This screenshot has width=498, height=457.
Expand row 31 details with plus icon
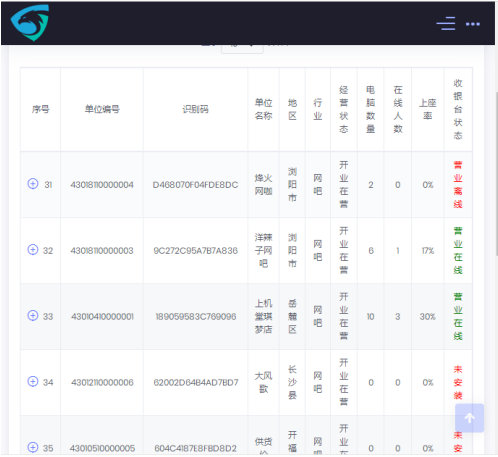pos(33,184)
